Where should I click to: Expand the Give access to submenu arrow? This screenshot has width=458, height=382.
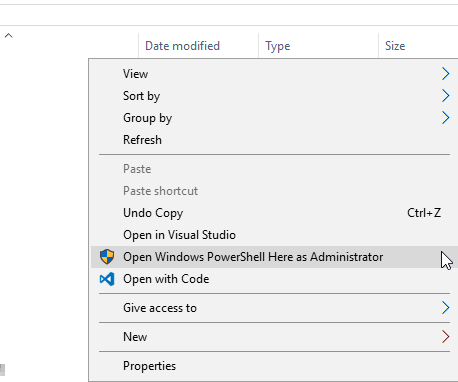click(445, 308)
